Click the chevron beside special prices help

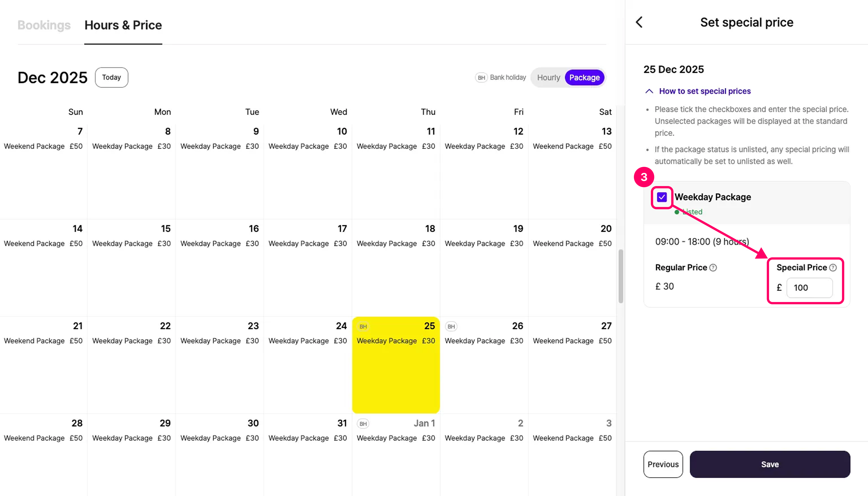point(649,91)
